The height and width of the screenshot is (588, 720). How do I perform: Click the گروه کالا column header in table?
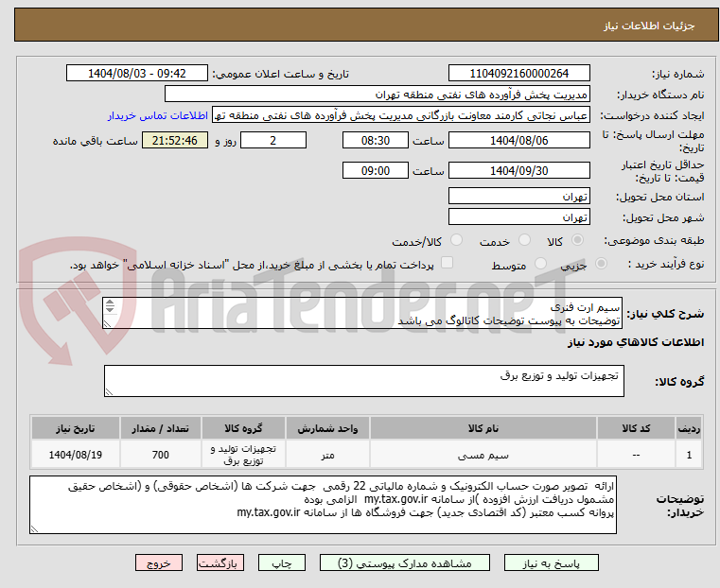tap(243, 428)
